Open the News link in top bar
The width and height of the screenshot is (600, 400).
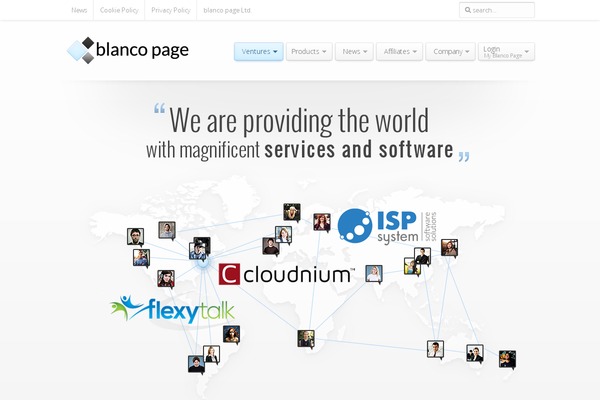pos(79,10)
